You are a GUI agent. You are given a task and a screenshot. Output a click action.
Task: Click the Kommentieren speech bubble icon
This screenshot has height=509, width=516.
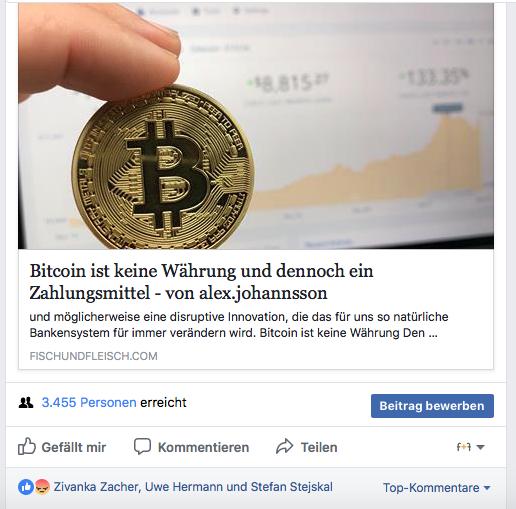pos(142,446)
